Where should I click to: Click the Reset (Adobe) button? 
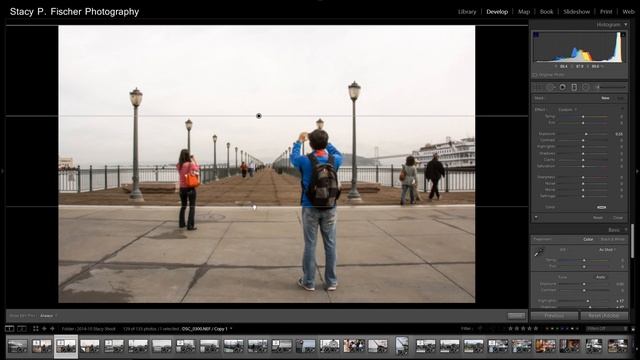tap(604, 316)
